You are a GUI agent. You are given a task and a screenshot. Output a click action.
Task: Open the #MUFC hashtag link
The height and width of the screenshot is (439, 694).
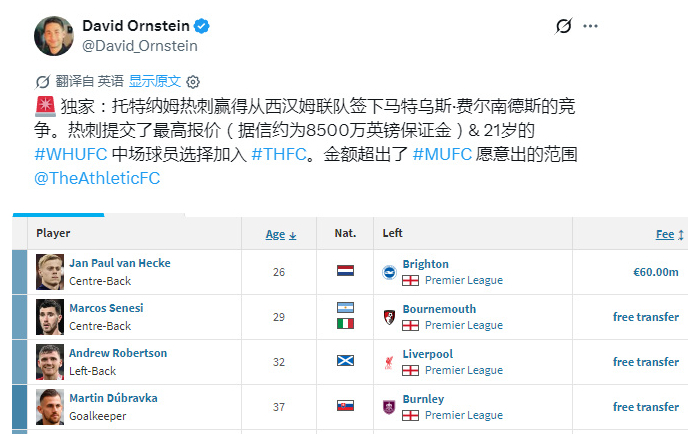(442, 154)
